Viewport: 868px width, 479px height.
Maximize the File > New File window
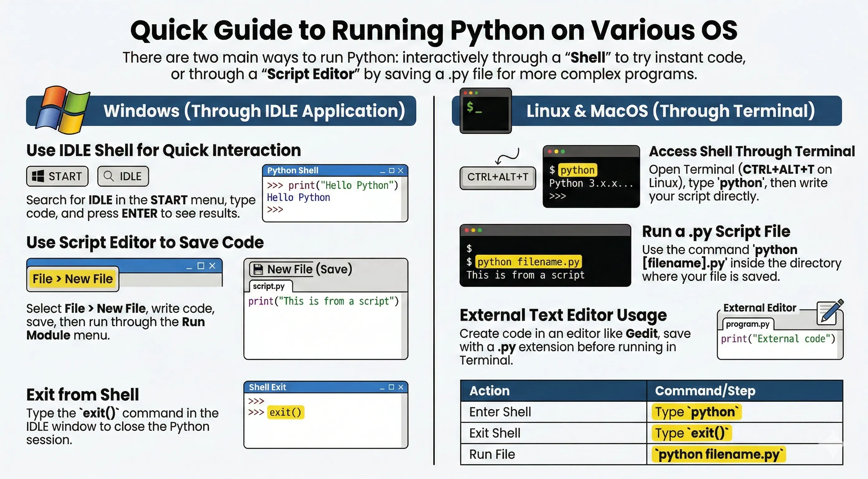(x=201, y=266)
